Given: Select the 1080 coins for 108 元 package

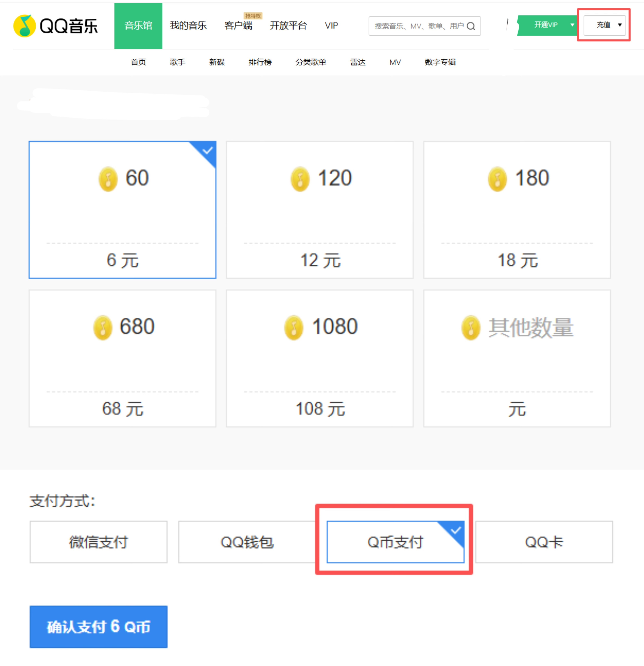Looking at the screenshot, I should coord(320,359).
